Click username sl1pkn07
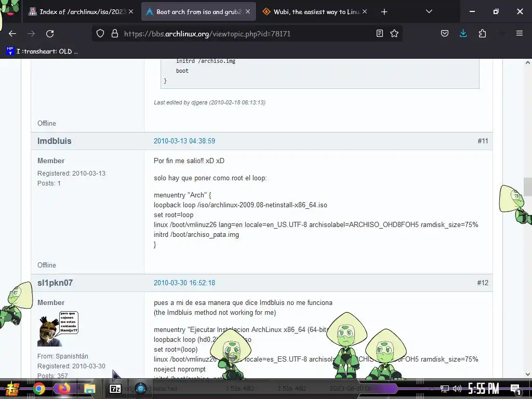Viewport: 532px width, 399px height. coord(55,283)
